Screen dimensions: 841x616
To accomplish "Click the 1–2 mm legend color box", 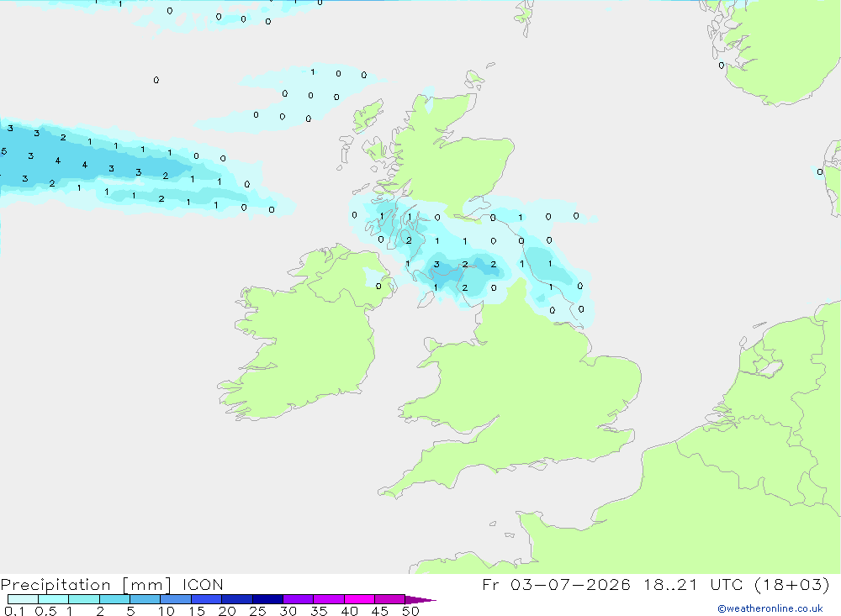I will tap(83, 599).
